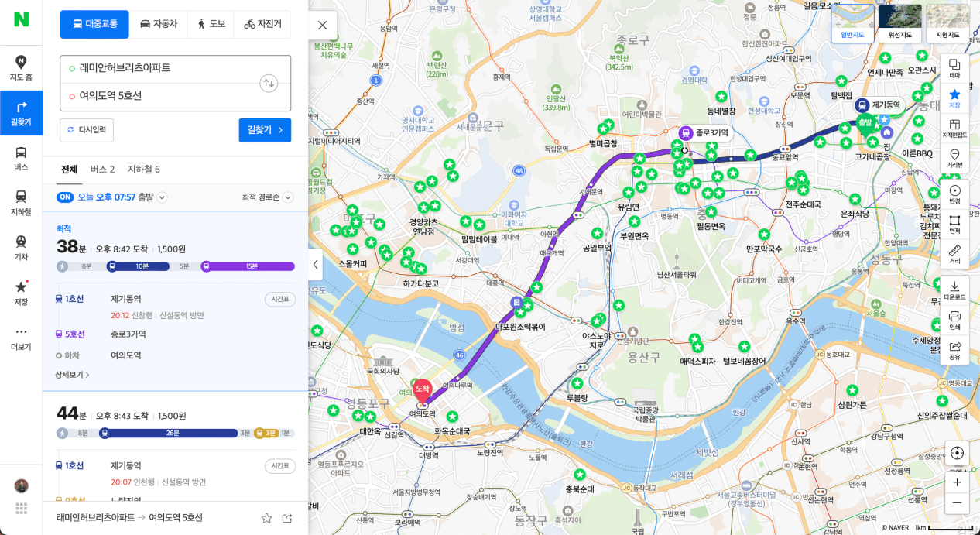
Task: Open 지도 홈 in the sidebar
Action: point(21,68)
